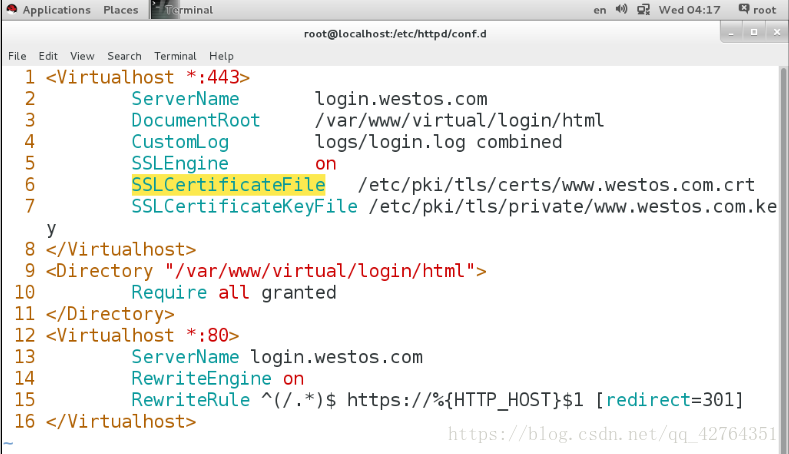Click the [redirect=301] flag
The width and height of the screenshot is (789, 454).
click(669, 400)
